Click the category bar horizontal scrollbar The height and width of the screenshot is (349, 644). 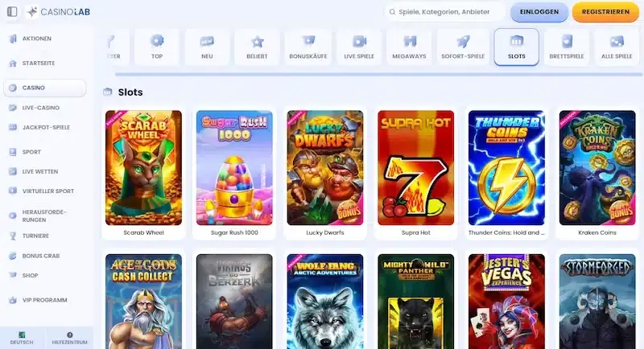click(x=378, y=75)
